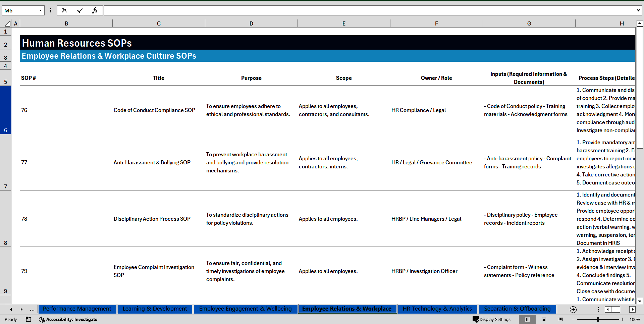
Task: Open Display Settings in status bar
Action: pyautogui.click(x=492, y=319)
